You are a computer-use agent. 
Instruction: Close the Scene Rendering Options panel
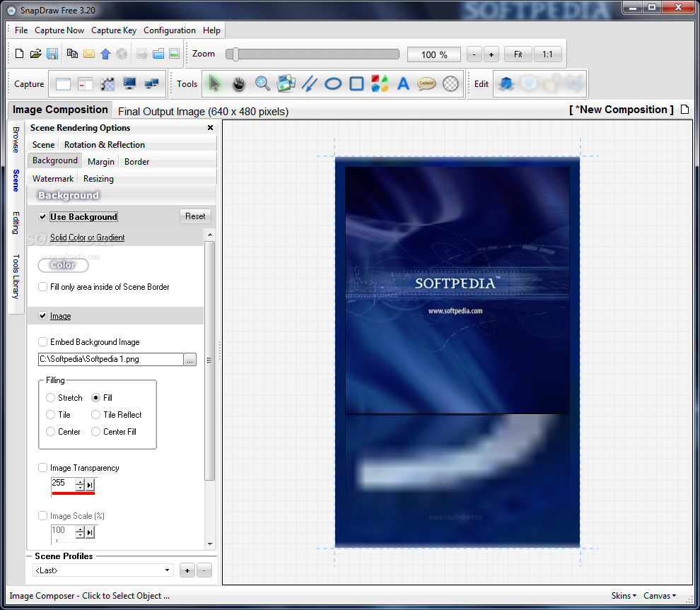210,128
